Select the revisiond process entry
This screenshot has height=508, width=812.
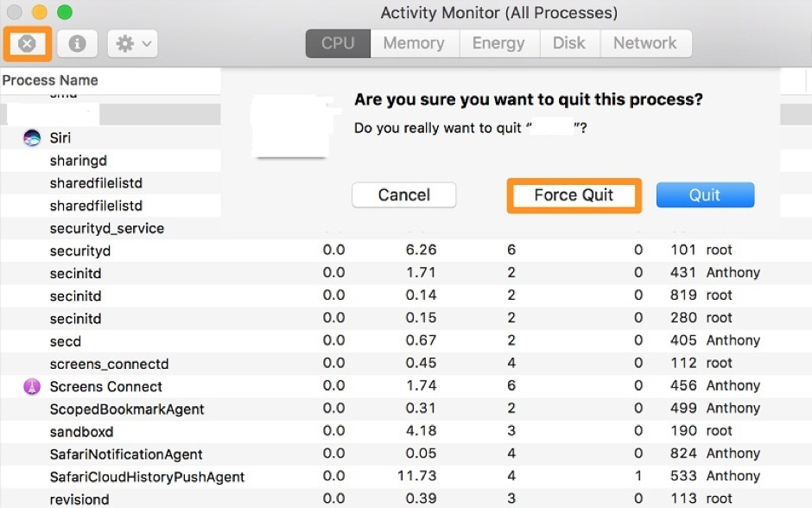pos(79,499)
